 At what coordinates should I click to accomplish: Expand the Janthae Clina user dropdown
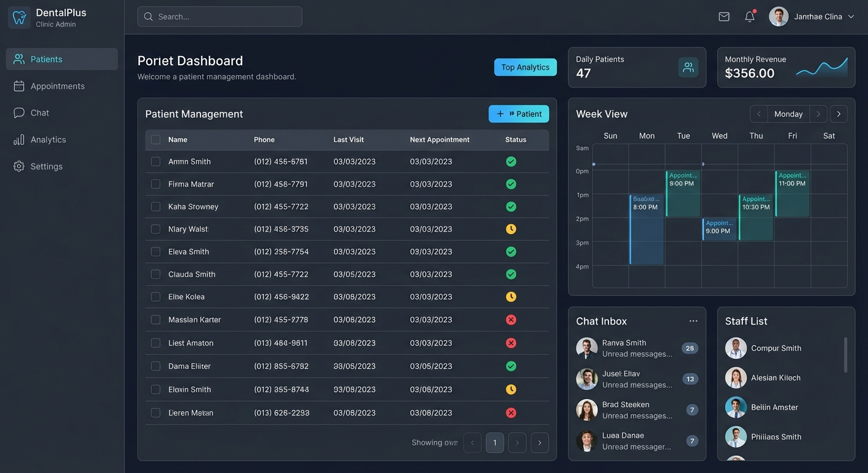click(x=851, y=17)
